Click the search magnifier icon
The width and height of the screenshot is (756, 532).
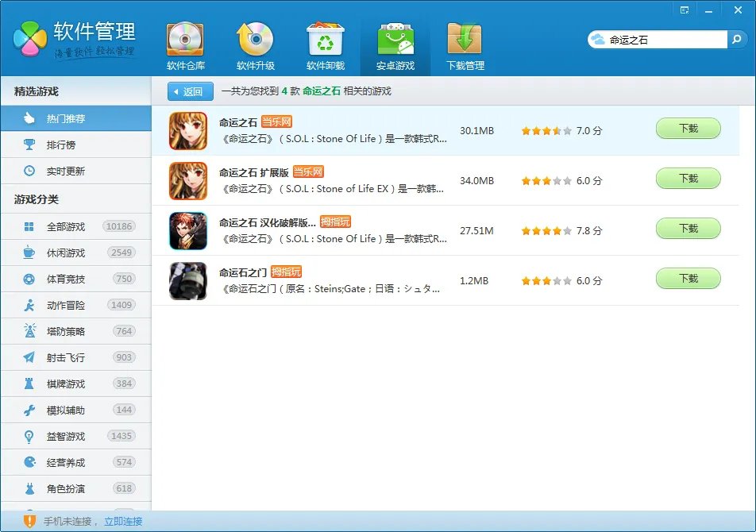[738, 38]
